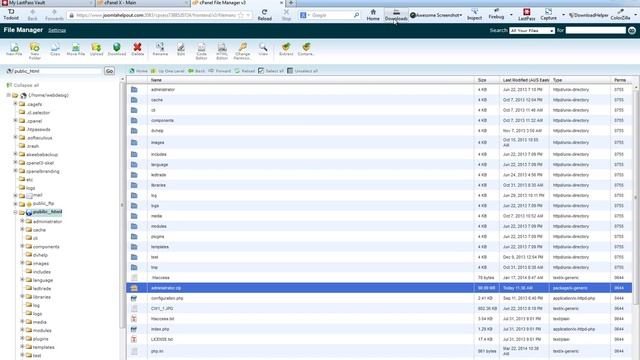Select the php.ini file row
640x360 pixels.
point(379,351)
